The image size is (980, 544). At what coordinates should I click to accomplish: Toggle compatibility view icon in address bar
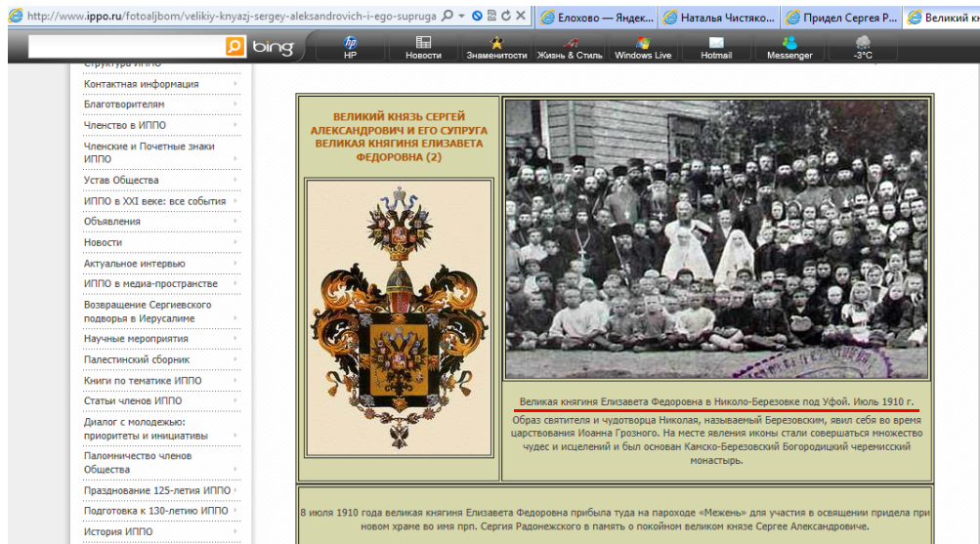491,16
